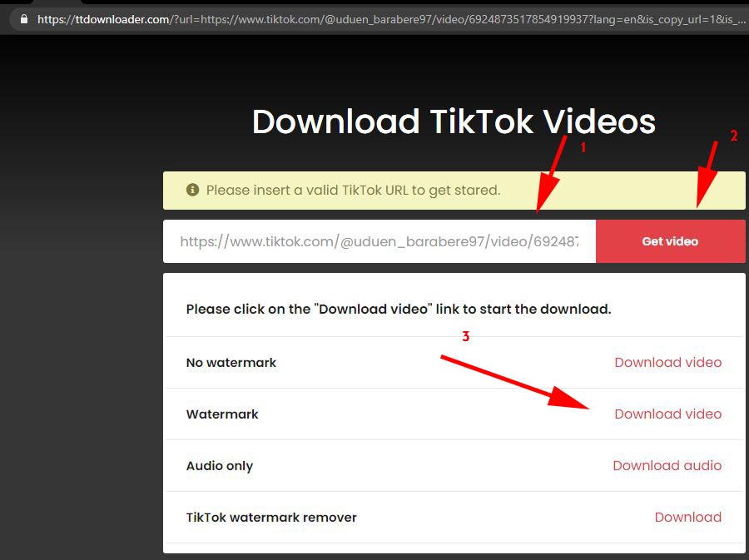Click the 'Please click on the Download video' instruction

(x=399, y=309)
